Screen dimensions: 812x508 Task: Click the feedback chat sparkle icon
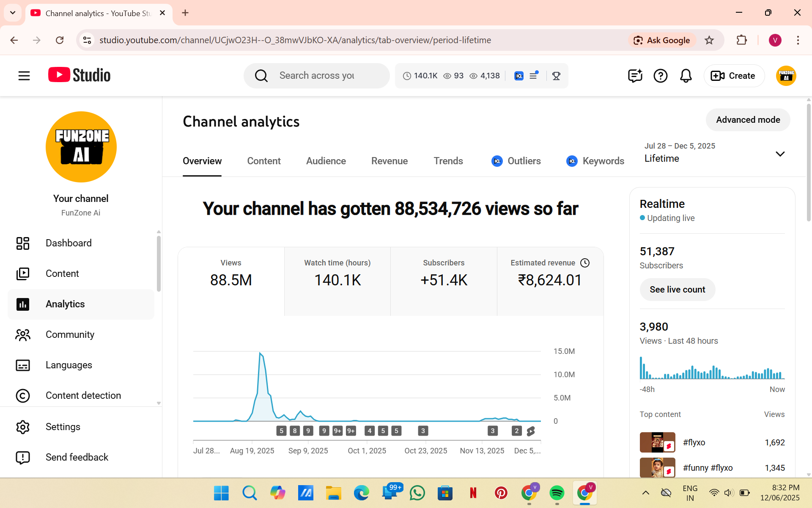point(635,76)
